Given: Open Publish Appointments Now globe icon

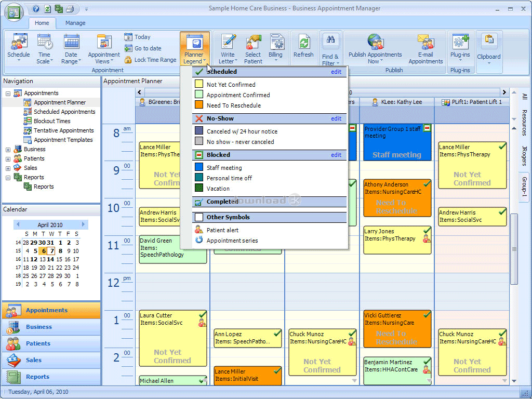Looking at the screenshot, I should coord(375,42).
